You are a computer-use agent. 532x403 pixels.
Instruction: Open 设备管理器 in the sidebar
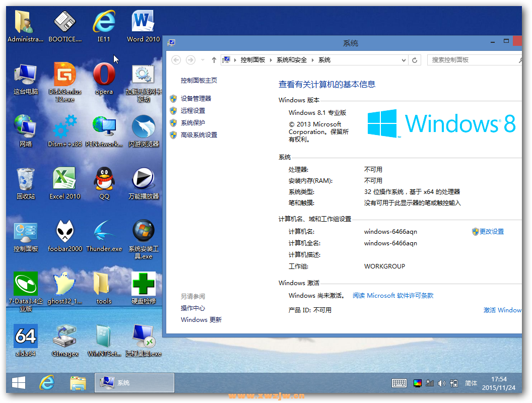pos(196,99)
